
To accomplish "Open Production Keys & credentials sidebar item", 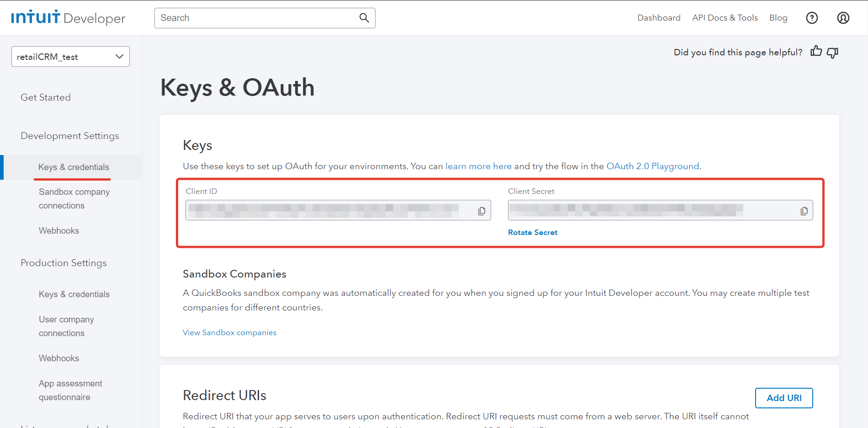I will point(74,294).
